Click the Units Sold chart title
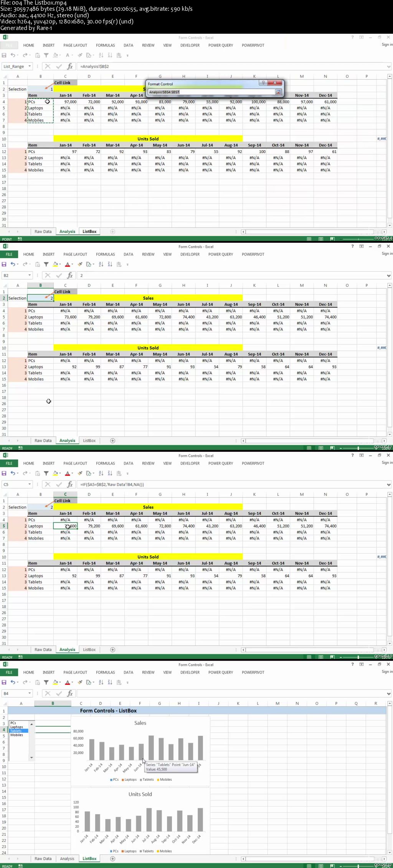This screenshot has width=393, height=868. pyautogui.click(x=140, y=794)
